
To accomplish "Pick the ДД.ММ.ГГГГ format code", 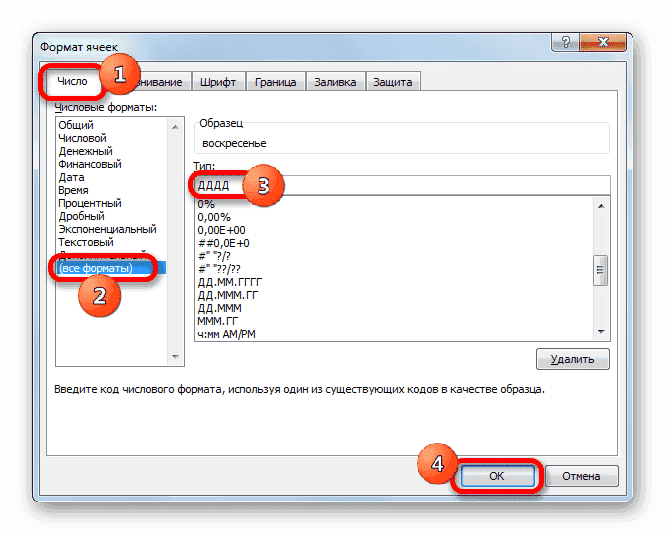I will (229, 282).
